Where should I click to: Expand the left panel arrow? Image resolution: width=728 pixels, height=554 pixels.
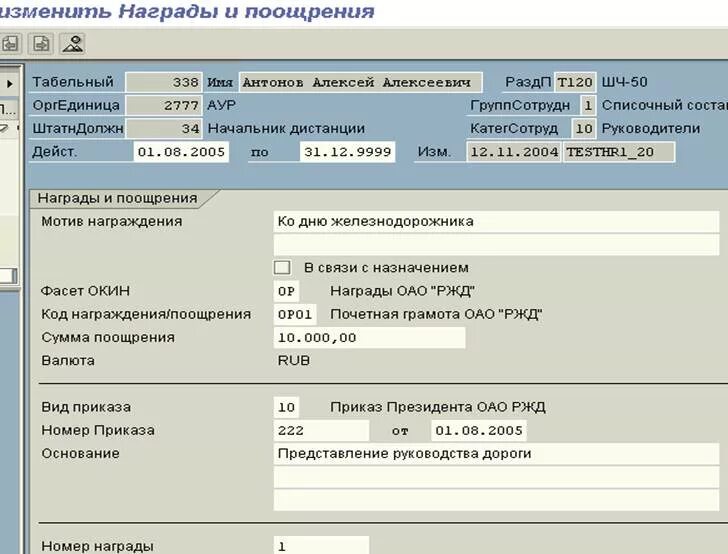[10, 84]
